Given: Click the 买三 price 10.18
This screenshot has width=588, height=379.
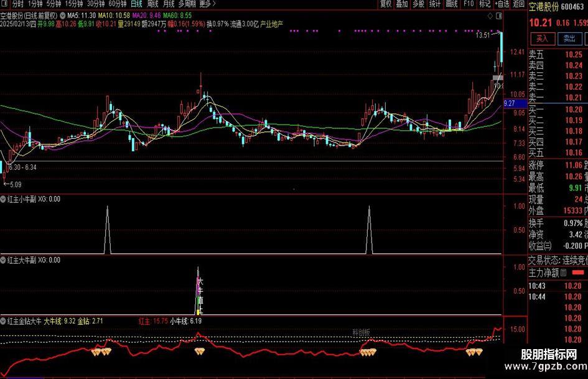Looking at the screenshot, I should (x=574, y=131).
